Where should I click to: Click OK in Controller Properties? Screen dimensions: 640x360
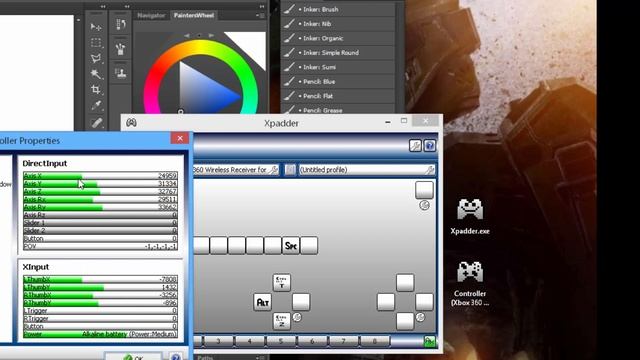[133, 357]
